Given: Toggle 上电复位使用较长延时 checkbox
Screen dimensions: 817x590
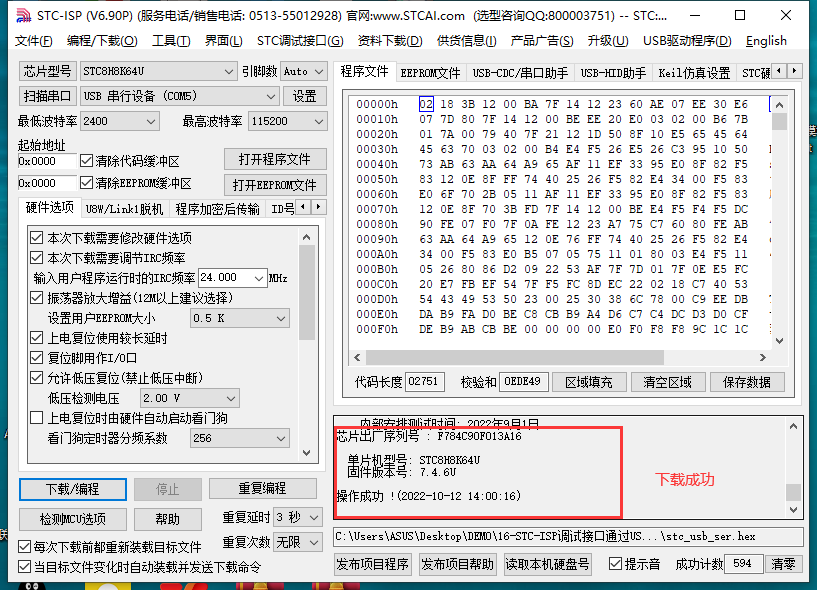Looking at the screenshot, I should point(36,338).
